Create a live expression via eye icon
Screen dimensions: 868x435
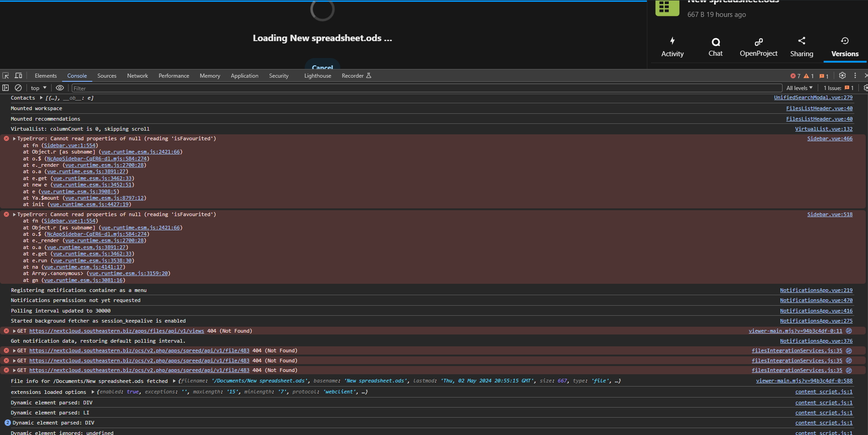[60, 88]
